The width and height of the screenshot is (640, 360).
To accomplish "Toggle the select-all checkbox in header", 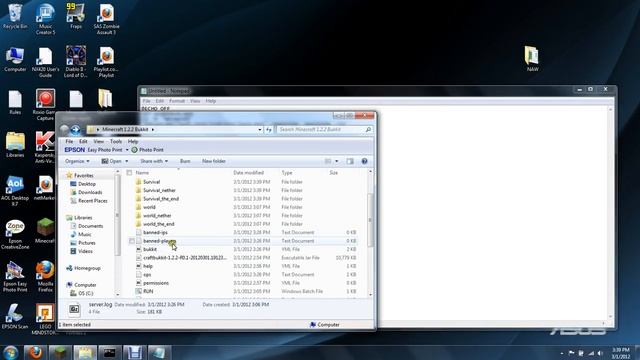I will [129, 173].
